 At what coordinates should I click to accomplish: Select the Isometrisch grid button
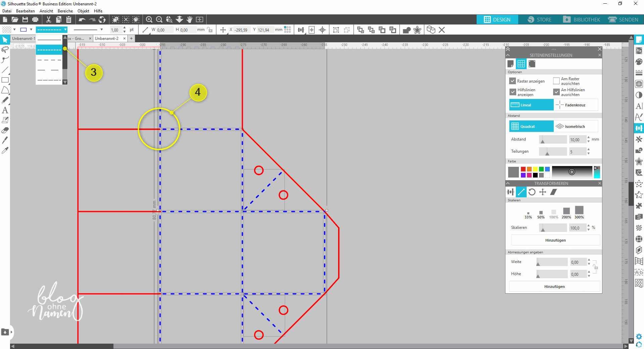[575, 127]
